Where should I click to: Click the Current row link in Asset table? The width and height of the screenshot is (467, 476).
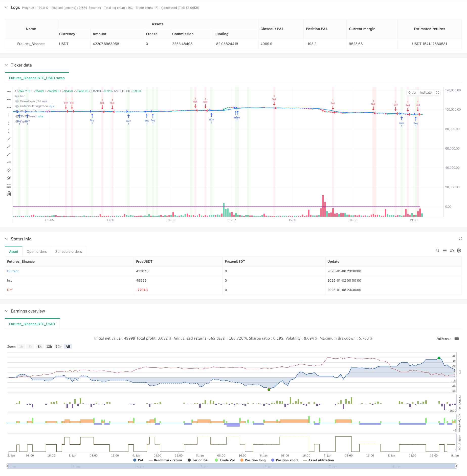pos(13,271)
